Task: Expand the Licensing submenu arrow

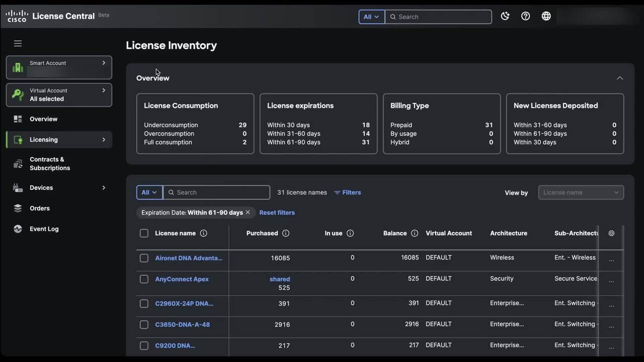Action: [104, 140]
